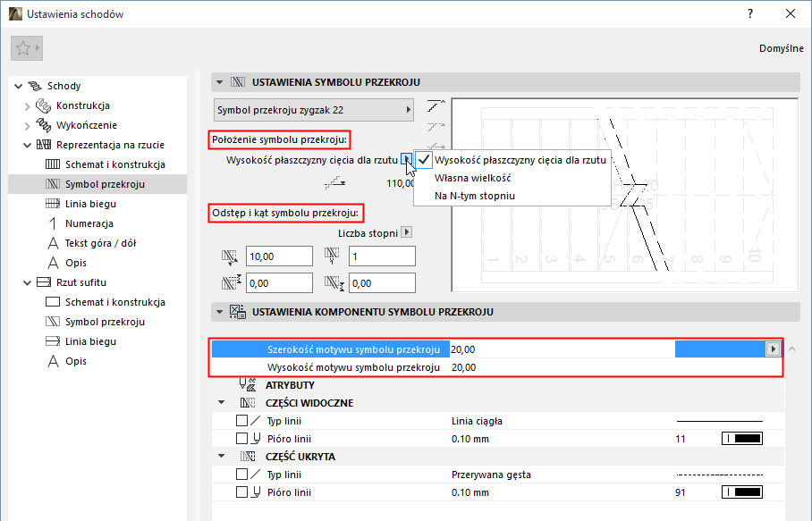Toggle Pióro linii checkbox in Część ukryta
This screenshot has height=521, width=812.
pyautogui.click(x=241, y=492)
